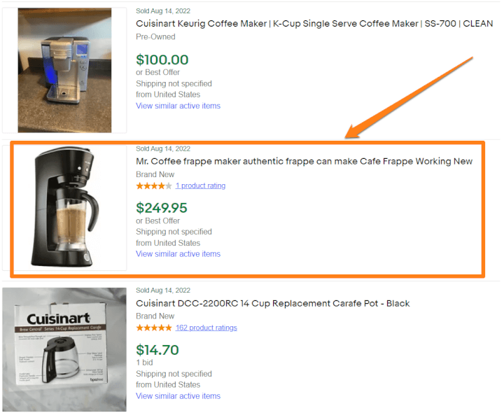The height and width of the screenshot is (420, 504).
Task: Open the Cuisinart carafe box thumbnail
Action: pos(64,349)
